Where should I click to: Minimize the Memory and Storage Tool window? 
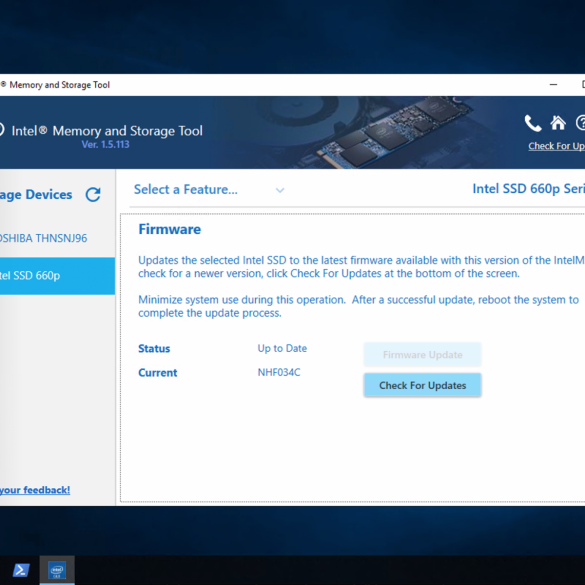pyautogui.click(x=553, y=85)
